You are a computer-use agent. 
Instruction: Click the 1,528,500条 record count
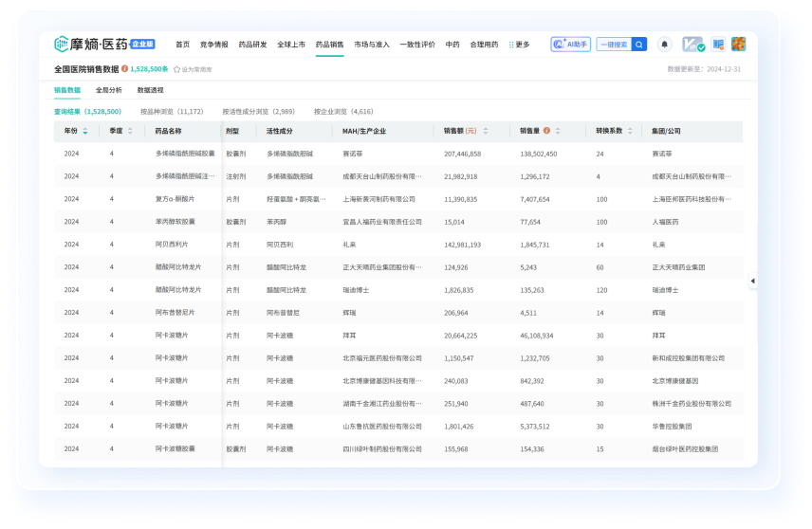[x=149, y=69]
